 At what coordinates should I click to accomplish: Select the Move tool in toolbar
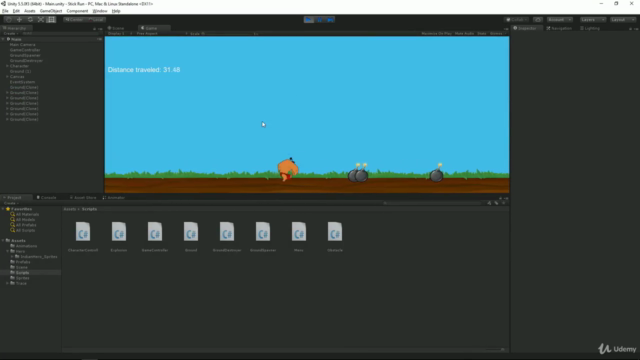[19, 20]
